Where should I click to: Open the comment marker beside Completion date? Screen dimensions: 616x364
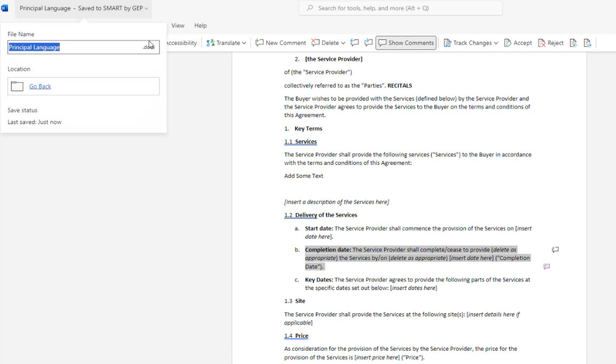[555, 250]
